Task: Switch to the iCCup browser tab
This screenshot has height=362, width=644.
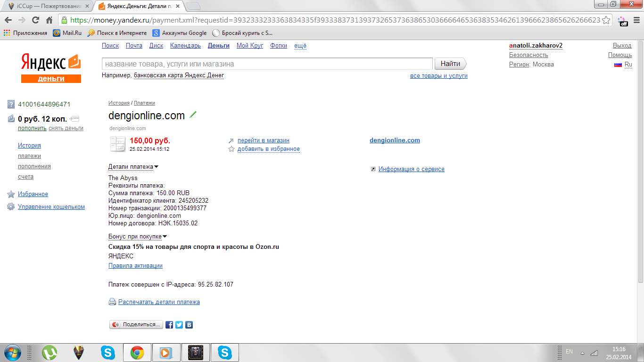Action: (x=46, y=6)
